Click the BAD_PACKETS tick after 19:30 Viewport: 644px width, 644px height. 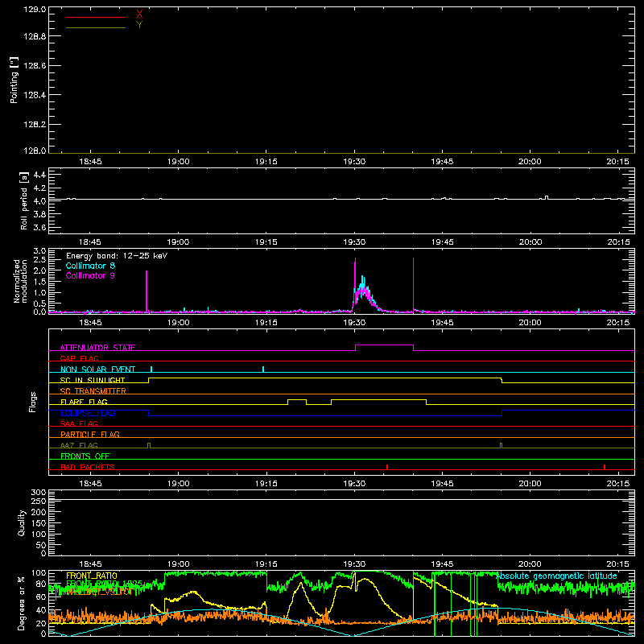pyautogui.click(x=387, y=467)
